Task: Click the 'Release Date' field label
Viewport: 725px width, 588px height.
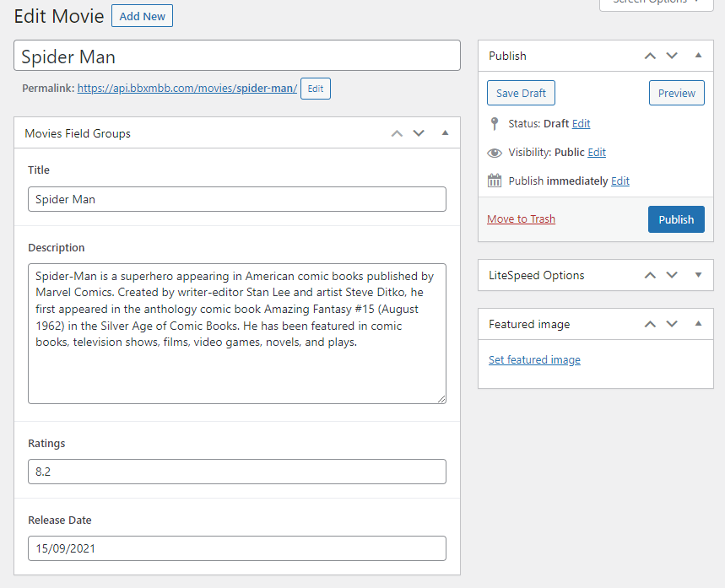Action: point(60,520)
